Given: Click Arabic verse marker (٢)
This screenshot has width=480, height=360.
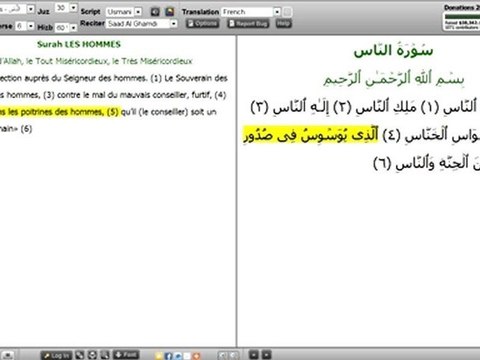Looking at the screenshot, I should [342, 107].
